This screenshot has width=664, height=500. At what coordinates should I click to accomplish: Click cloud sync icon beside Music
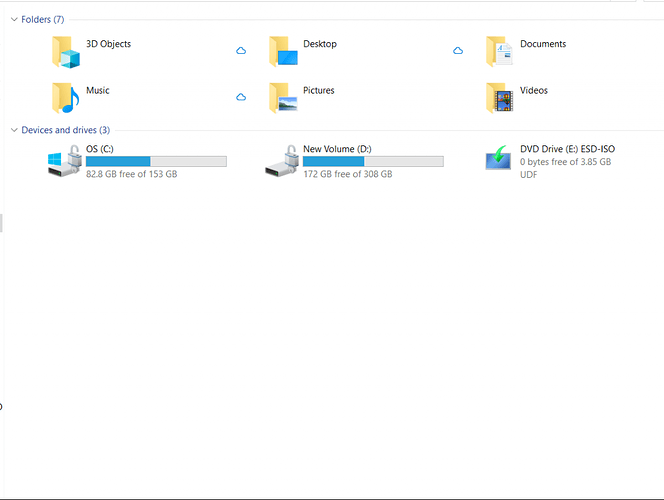click(241, 97)
